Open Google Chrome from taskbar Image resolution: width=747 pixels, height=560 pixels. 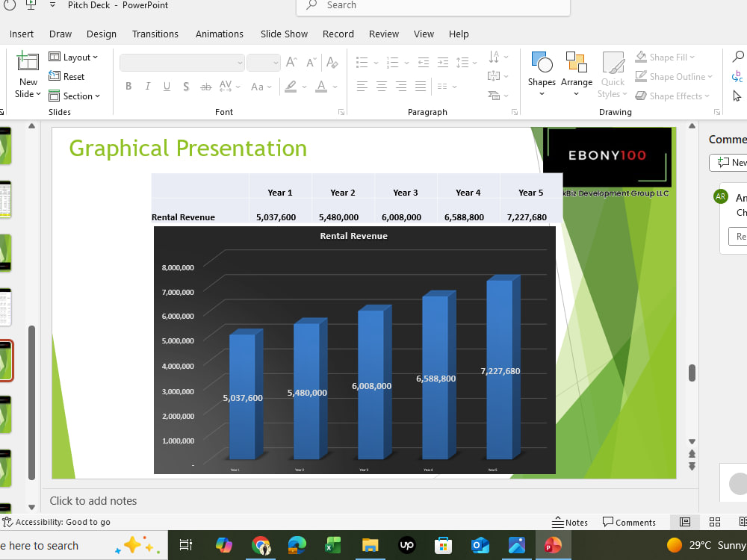pos(261,545)
